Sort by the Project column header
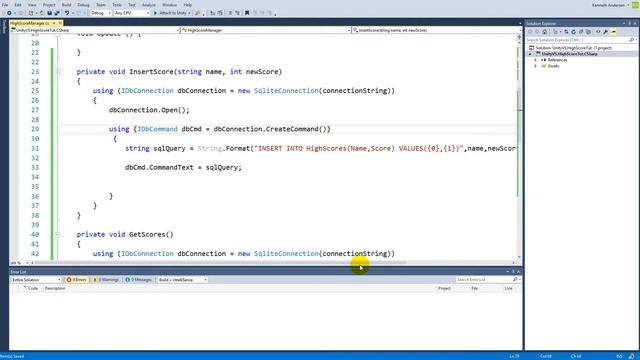 click(444, 288)
